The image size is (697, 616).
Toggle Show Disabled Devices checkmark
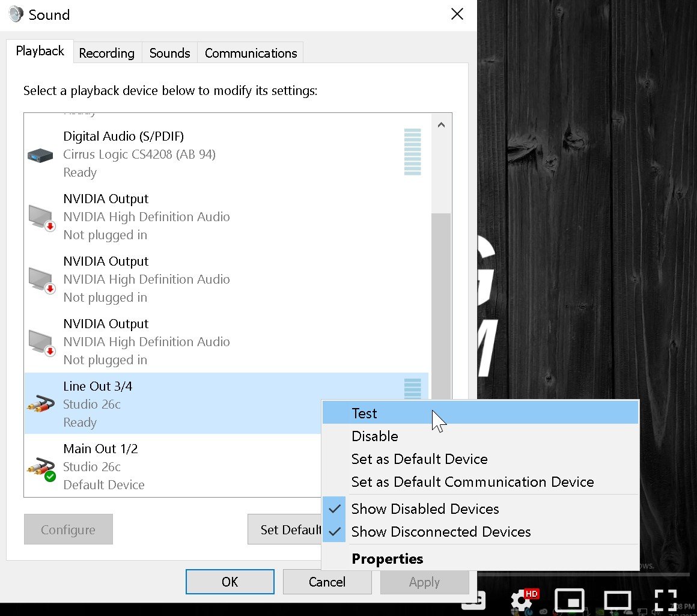click(335, 508)
